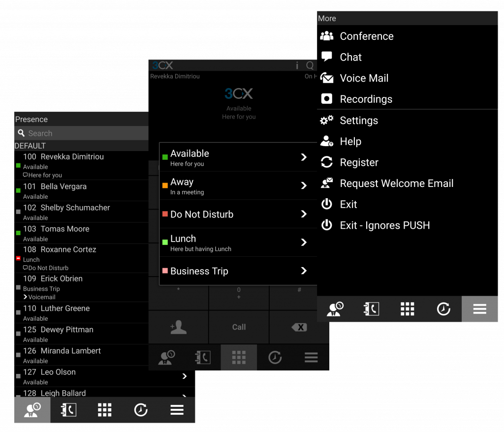Screen dimensions: 504x432
Task: Select Register in More menu
Action: [x=407, y=162]
